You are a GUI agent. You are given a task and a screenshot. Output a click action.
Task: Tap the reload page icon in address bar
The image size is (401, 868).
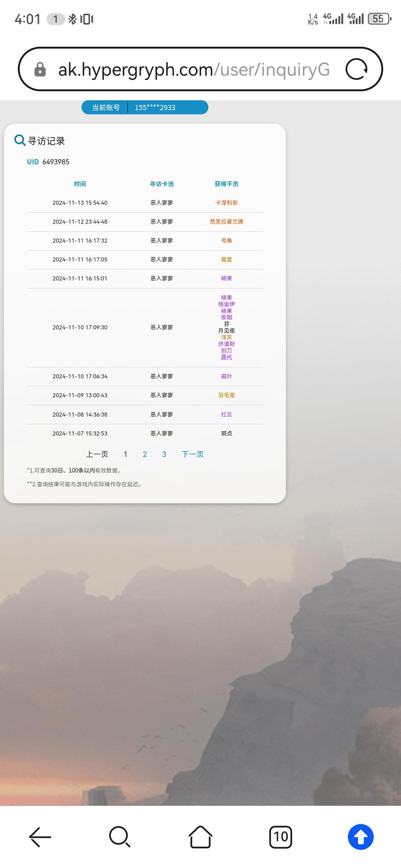(x=356, y=69)
